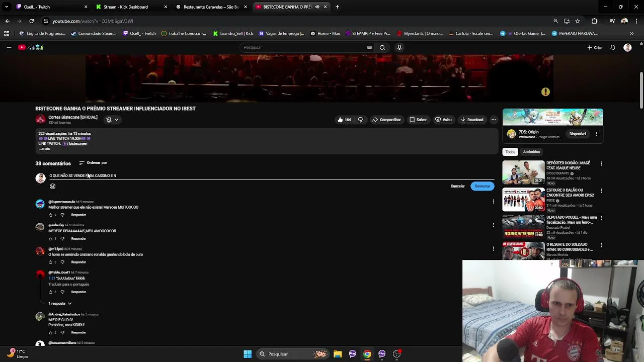
Task: Select the Assistidos filter chip
Action: point(531,152)
